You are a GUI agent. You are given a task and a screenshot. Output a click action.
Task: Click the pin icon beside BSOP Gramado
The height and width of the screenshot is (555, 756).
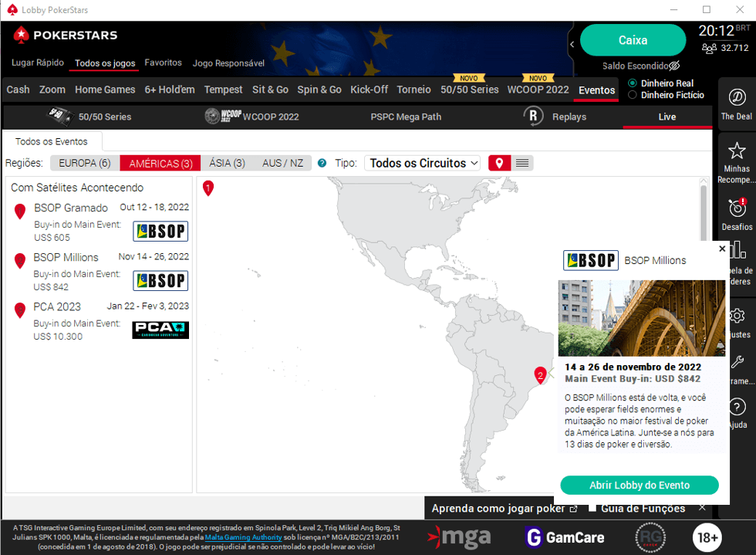click(20, 211)
